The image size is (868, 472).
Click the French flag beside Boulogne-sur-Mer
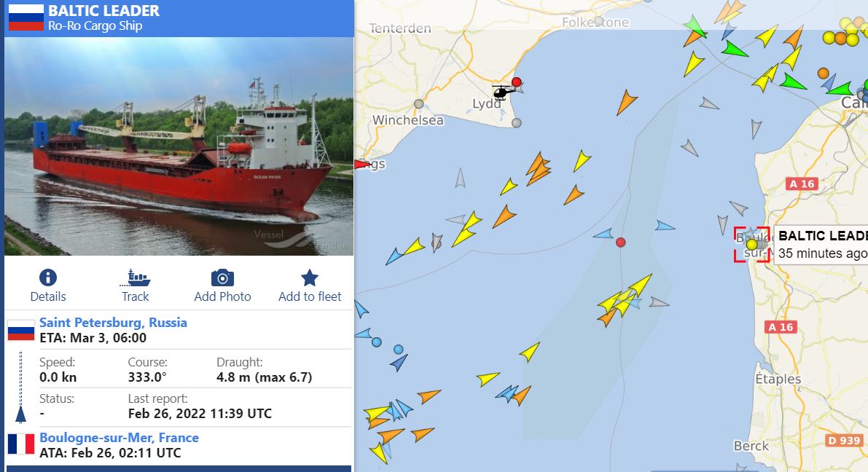click(x=21, y=444)
